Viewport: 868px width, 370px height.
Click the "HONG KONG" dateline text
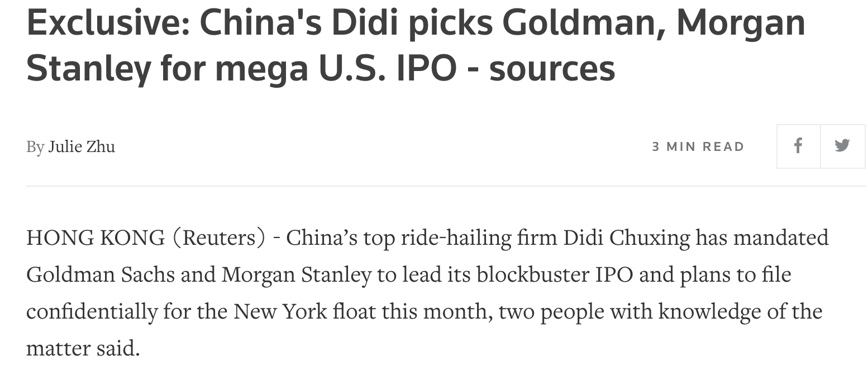[96, 238]
